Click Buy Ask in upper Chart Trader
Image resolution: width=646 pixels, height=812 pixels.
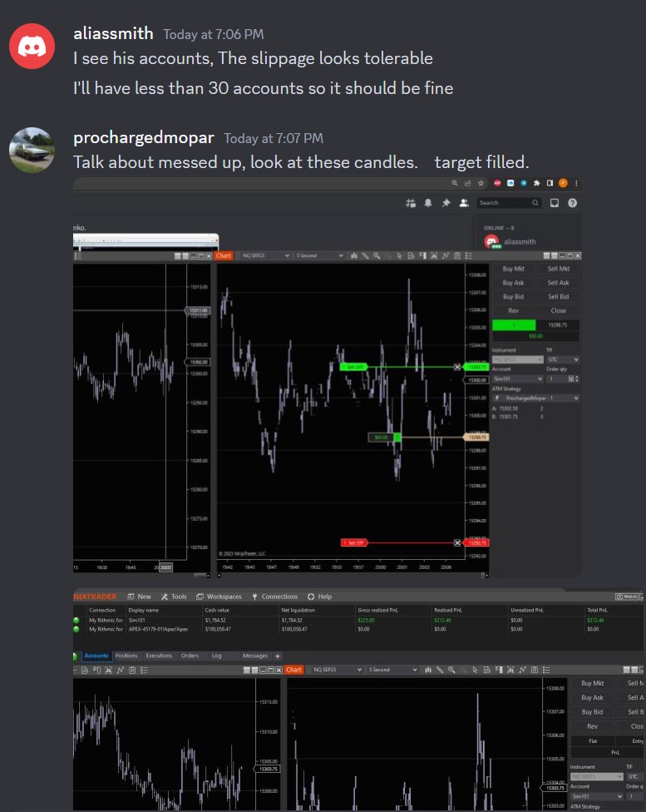[x=514, y=283]
